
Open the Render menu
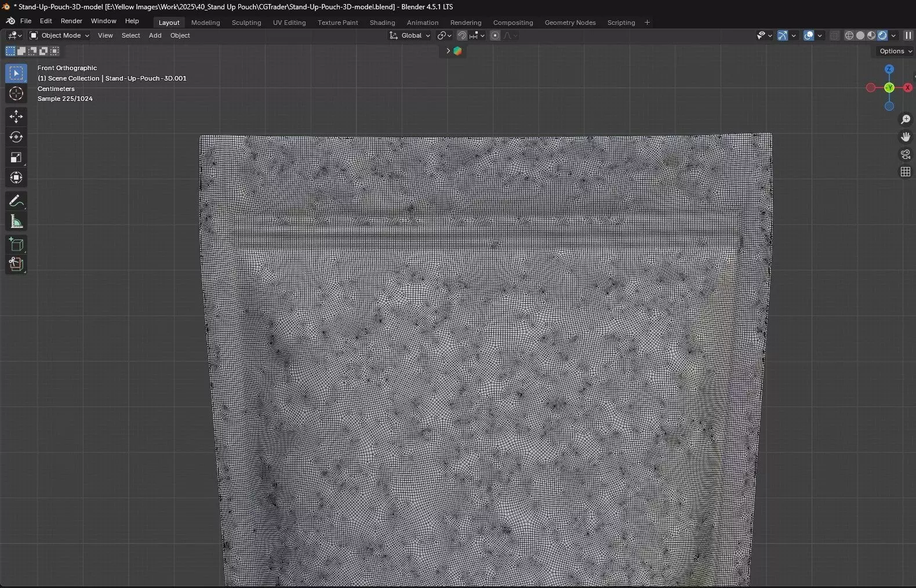pyautogui.click(x=71, y=21)
